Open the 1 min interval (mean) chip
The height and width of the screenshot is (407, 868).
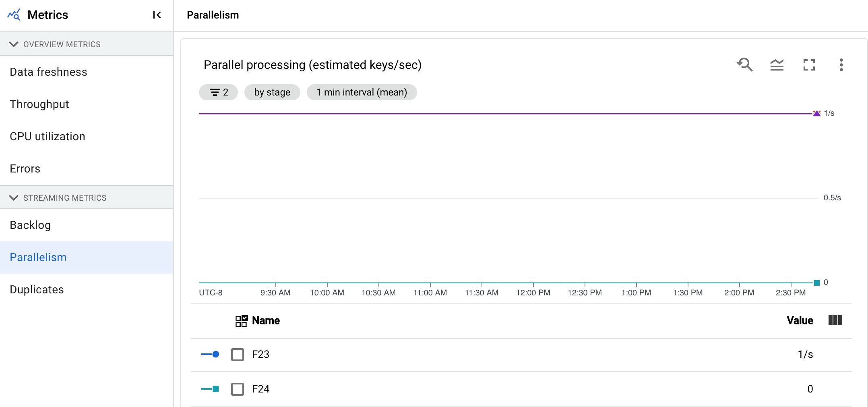362,92
